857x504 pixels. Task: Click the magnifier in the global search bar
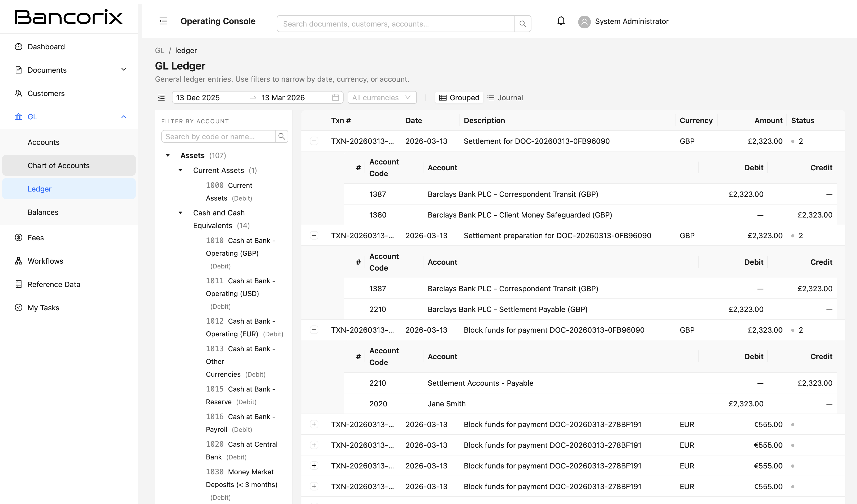(523, 23)
